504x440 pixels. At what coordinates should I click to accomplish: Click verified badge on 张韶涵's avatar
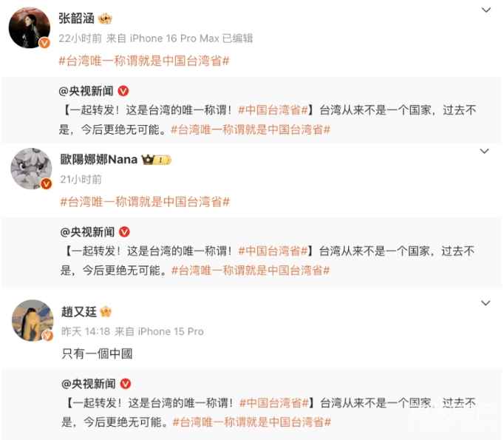coord(44,42)
